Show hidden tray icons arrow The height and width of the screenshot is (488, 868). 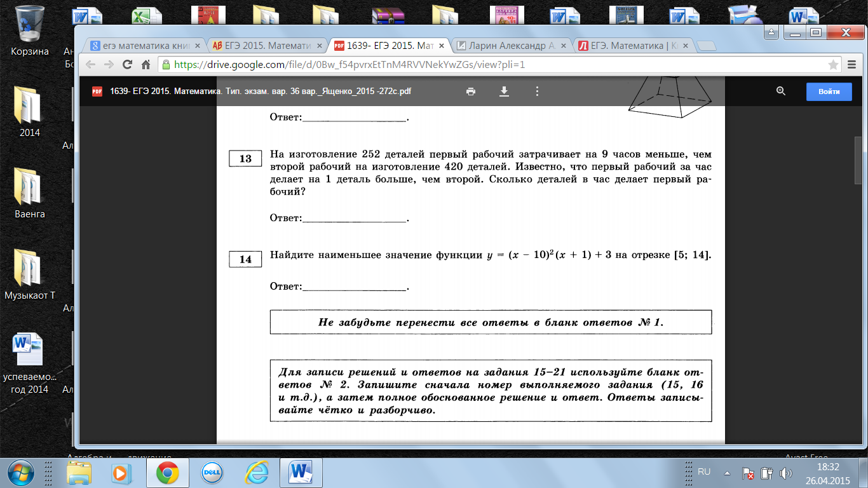coord(727,473)
